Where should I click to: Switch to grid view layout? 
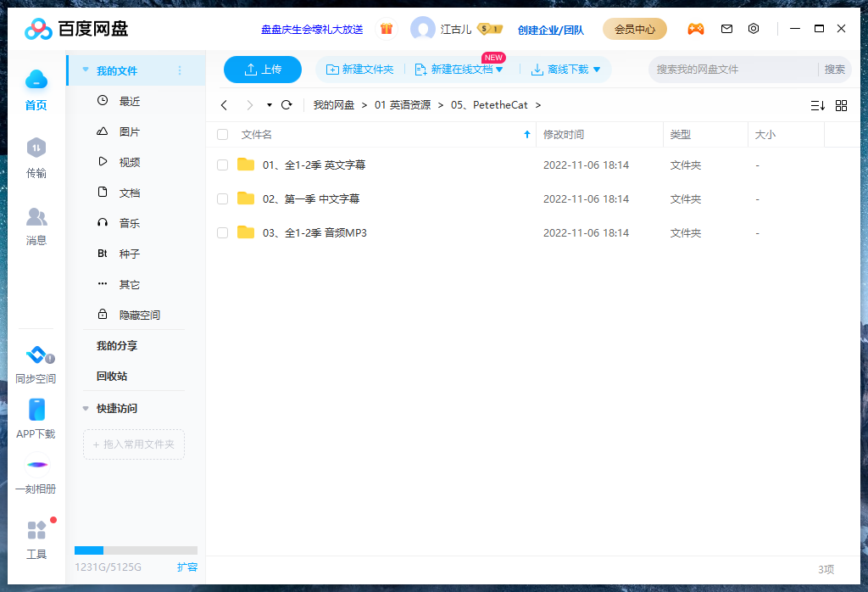tap(841, 105)
